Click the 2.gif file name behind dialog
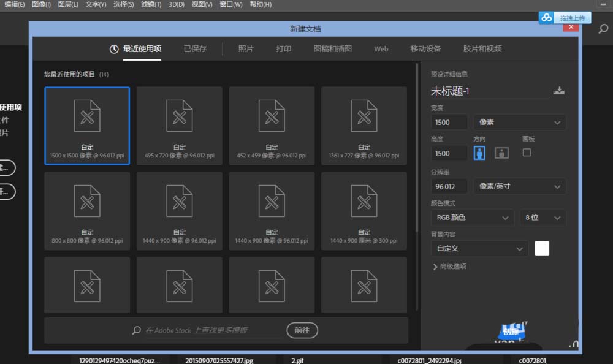This screenshot has width=613, height=364. click(x=297, y=360)
